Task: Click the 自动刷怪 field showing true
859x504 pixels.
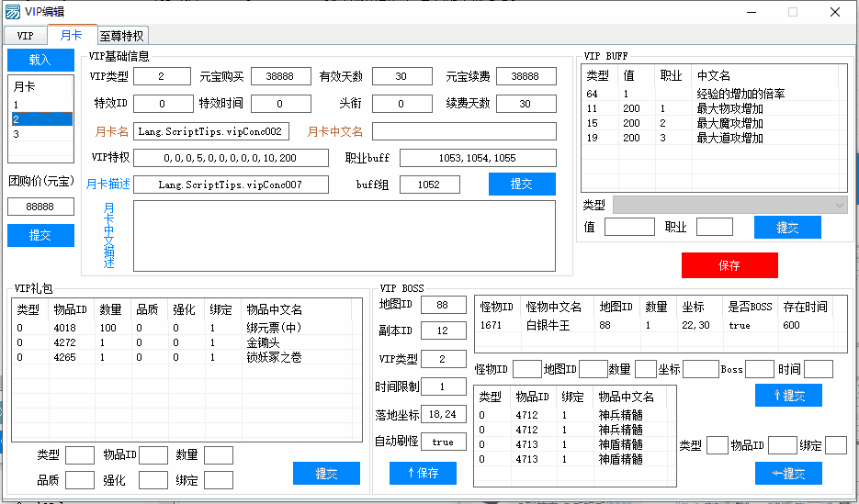Action: click(x=443, y=442)
